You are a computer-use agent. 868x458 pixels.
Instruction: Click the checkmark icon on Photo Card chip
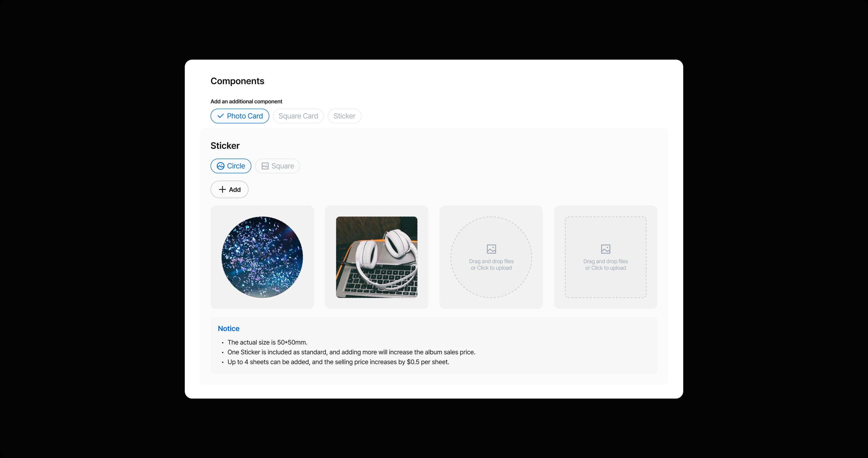[220, 116]
